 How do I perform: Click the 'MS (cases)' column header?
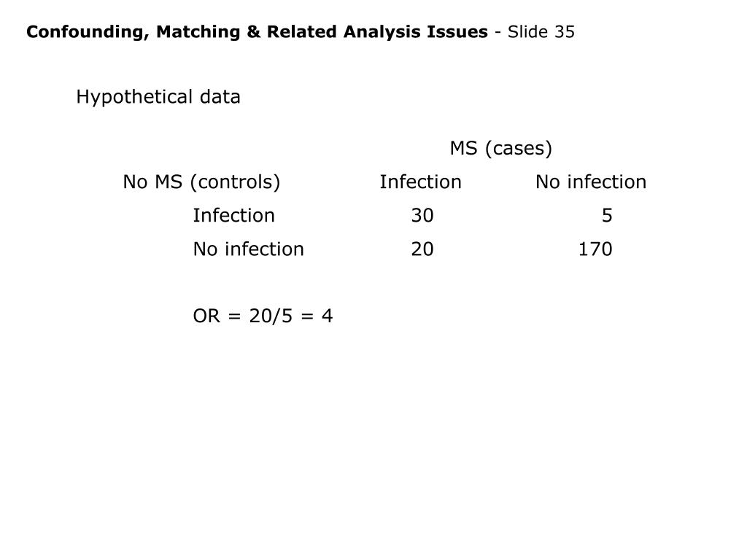500,148
